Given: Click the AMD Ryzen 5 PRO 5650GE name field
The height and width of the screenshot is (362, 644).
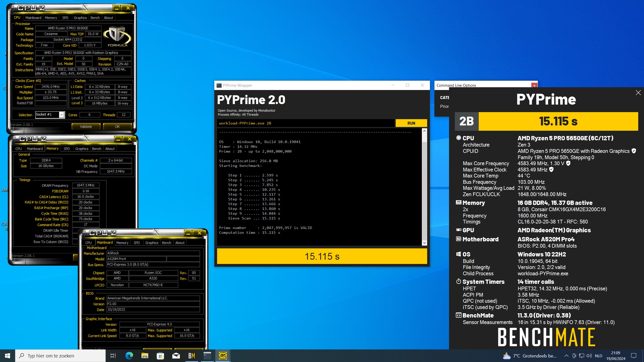Looking at the screenshot, I should coord(68,28).
